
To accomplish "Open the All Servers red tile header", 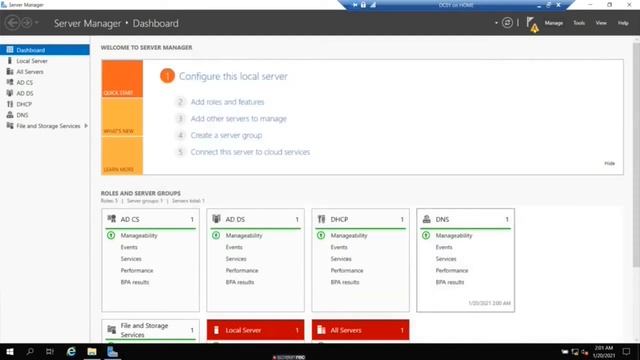I will [360, 330].
